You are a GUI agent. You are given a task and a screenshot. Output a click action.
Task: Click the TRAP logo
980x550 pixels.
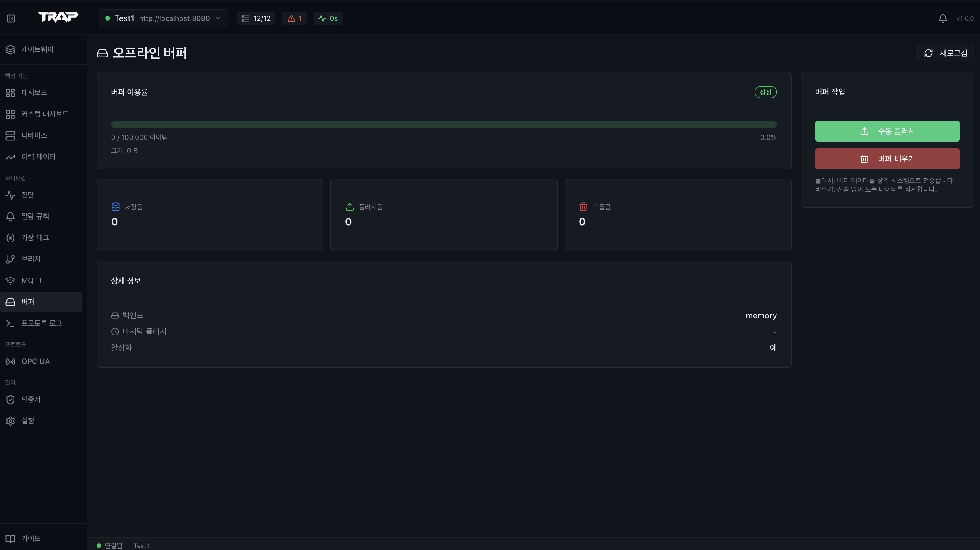pyautogui.click(x=58, y=17)
